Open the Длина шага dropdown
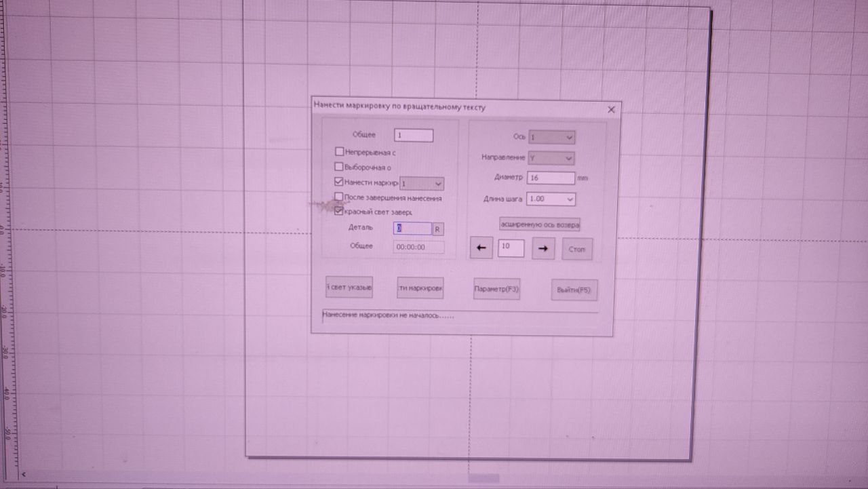Viewport: 868px width, 489px height. 551,199
